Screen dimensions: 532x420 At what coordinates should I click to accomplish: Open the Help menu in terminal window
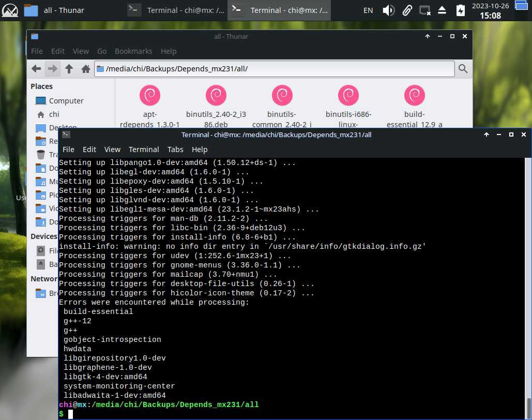200,149
